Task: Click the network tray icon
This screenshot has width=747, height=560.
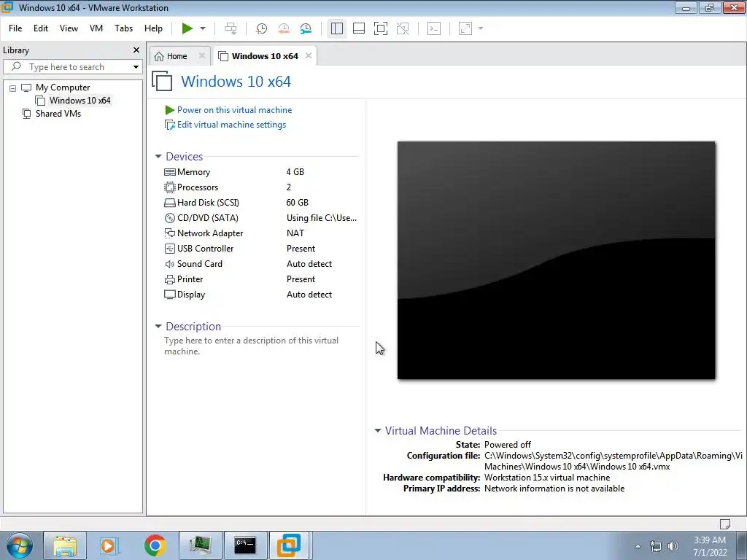Action: 656,546
